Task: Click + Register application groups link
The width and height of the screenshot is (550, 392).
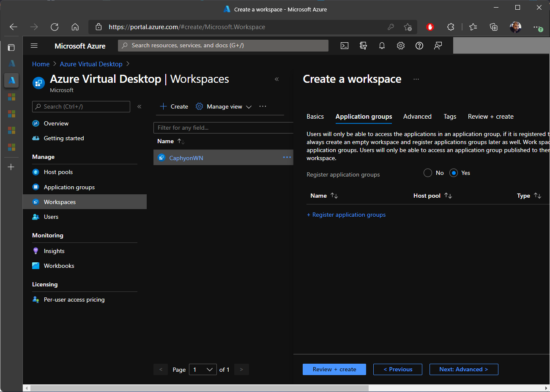Action: [346, 215]
